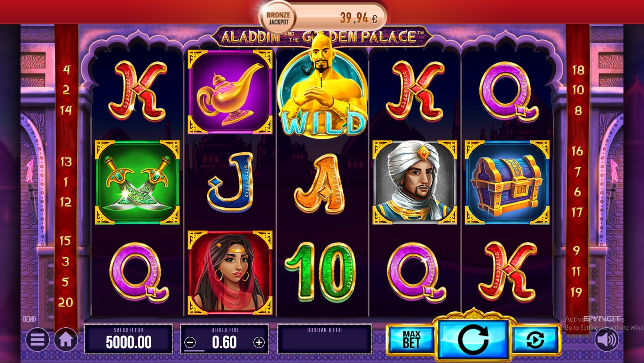Click the Saldo balance display
This screenshot has width=644, height=363.
pyautogui.click(x=128, y=339)
